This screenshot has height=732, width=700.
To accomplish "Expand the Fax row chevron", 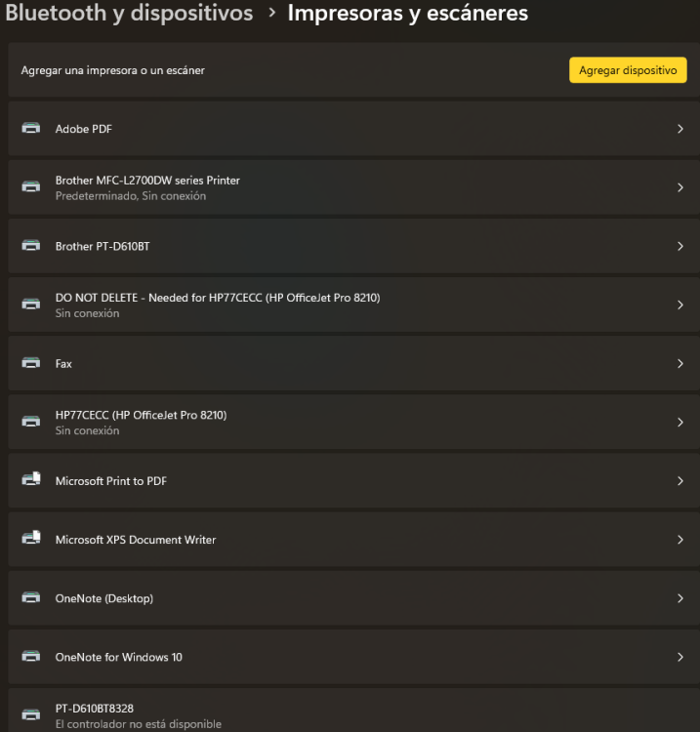I will click(679, 363).
